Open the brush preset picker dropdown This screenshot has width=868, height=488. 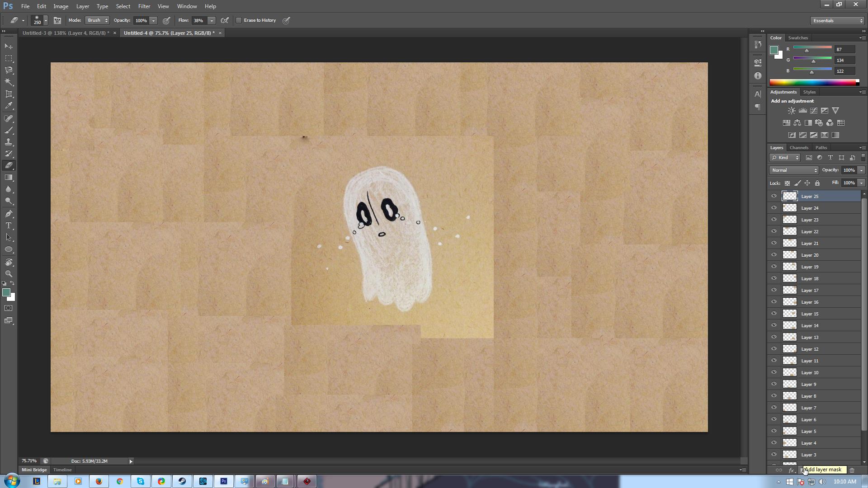pos(46,21)
